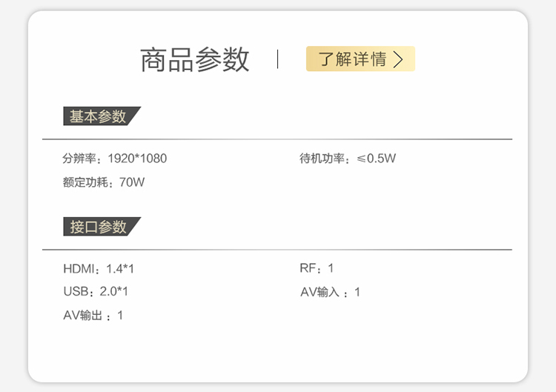The height and width of the screenshot is (392, 556).
Task: Click the RF: 1 entry
Action: (317, 268)
